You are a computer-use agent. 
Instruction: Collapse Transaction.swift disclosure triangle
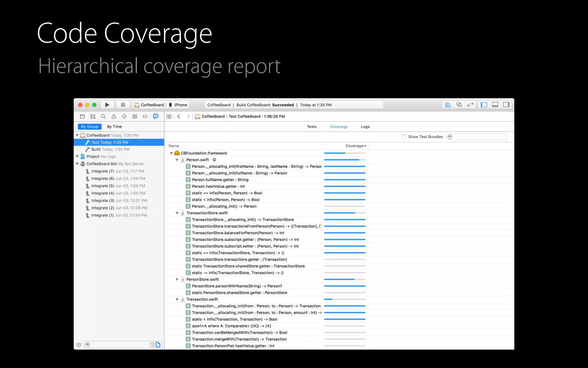[x=177, y=299]
